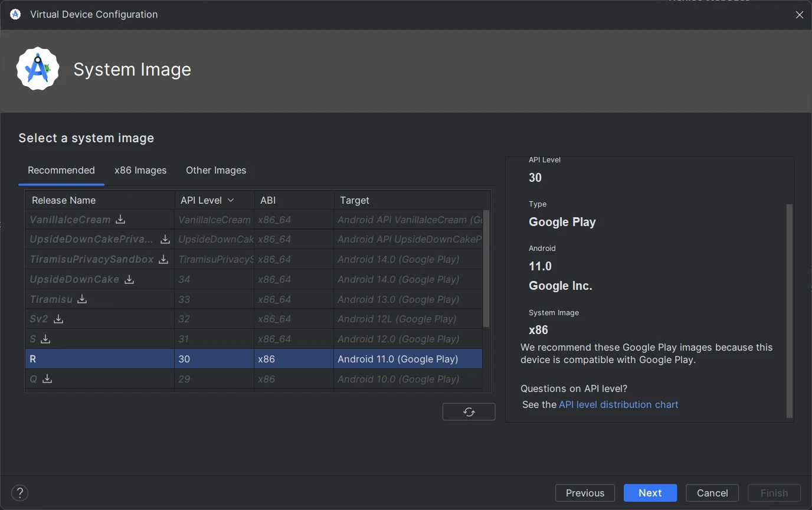The height and width of the screenshot is (510, 812).
Task: Switch to the x86 Images tab
Action: coord(140,171)
